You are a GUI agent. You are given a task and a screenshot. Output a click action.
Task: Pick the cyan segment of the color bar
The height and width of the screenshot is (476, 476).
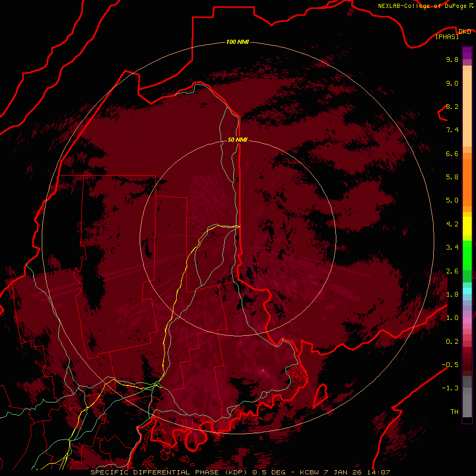point(467,291)
